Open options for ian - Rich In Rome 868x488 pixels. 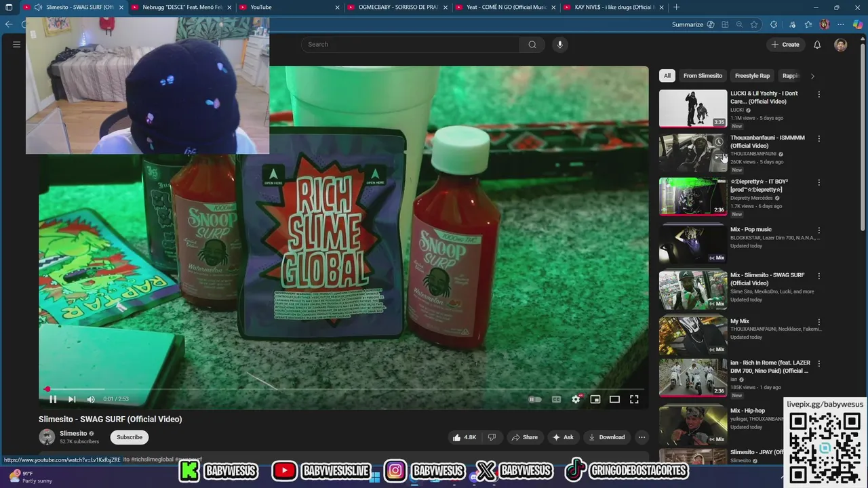tap(818, 364)
